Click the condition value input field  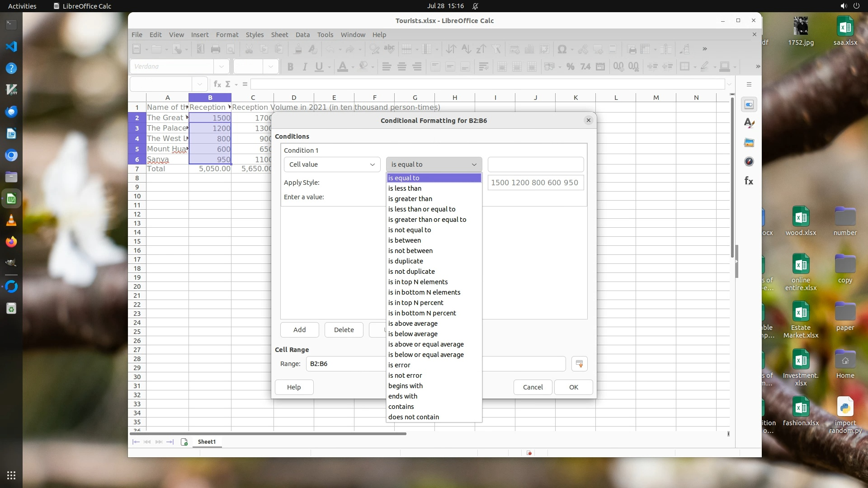click(536, 164)
